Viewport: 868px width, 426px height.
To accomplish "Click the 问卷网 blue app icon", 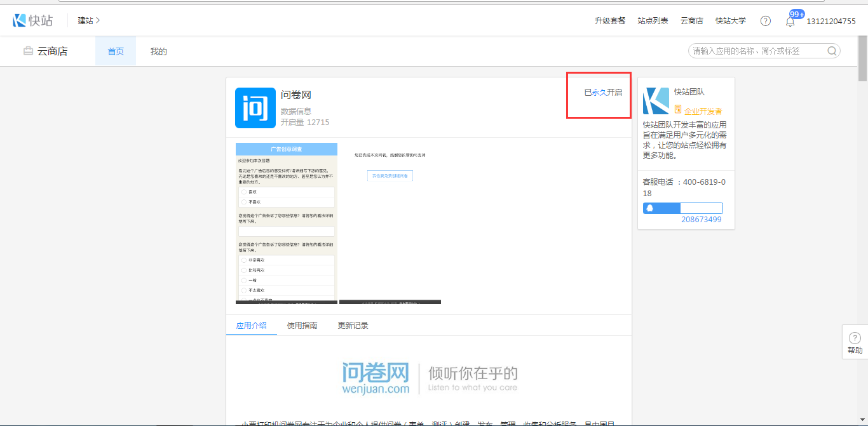I will point(255,108).
